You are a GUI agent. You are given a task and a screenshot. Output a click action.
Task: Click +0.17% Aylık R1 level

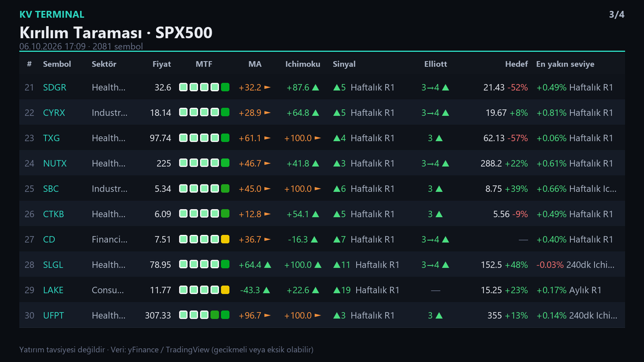click(x=569, y=290)
